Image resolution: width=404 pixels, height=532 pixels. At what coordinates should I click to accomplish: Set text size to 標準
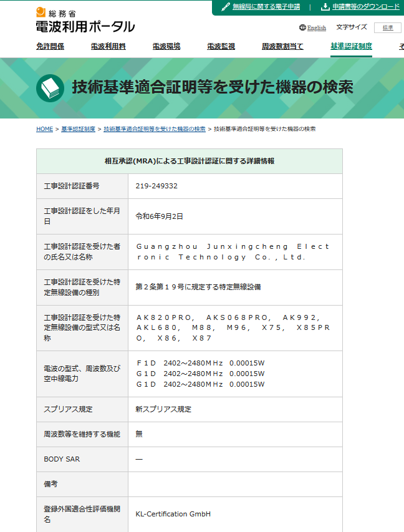pos(387,27)
